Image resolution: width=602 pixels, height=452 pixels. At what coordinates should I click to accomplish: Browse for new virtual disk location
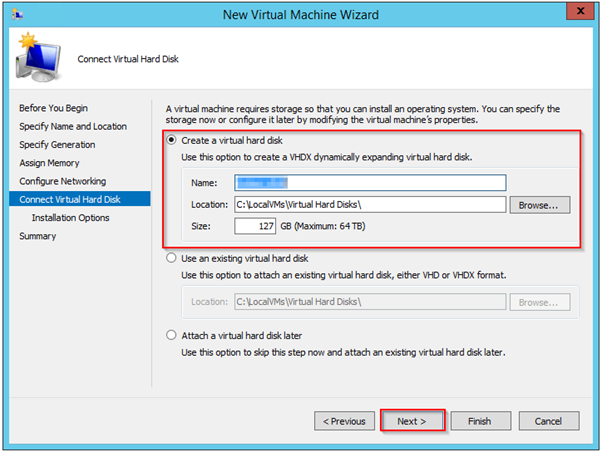tap(539, 204)
